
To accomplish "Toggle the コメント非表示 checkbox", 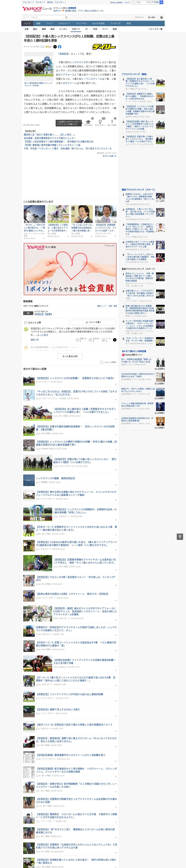I will pos(102,362).
